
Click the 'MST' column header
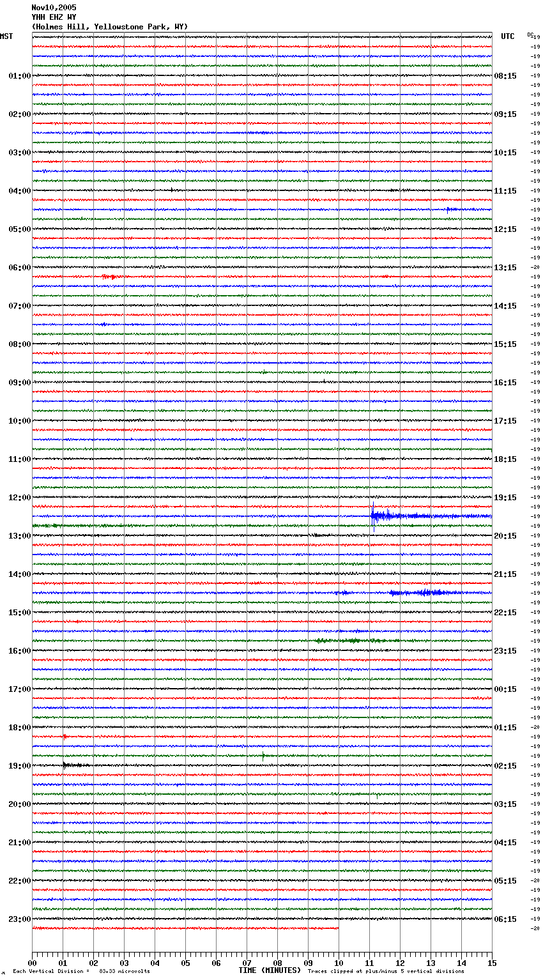click(6, 36)
